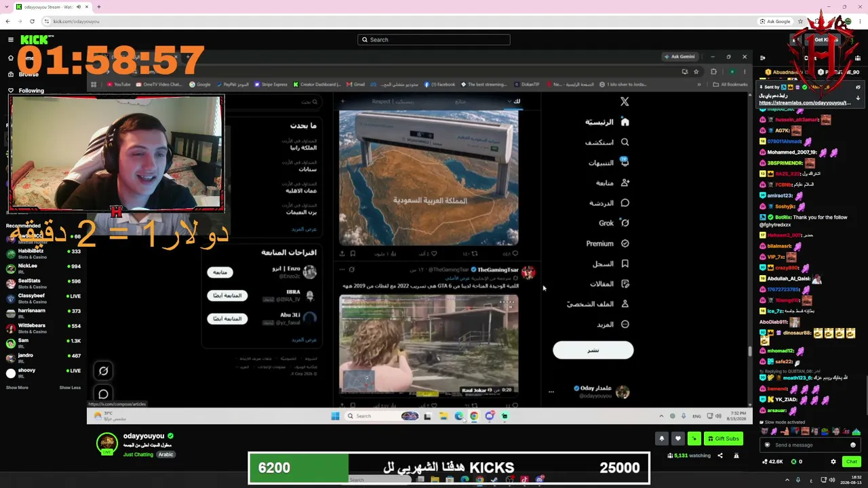Toggle follow heart for odayyouyou

click(x=677, y=439)
